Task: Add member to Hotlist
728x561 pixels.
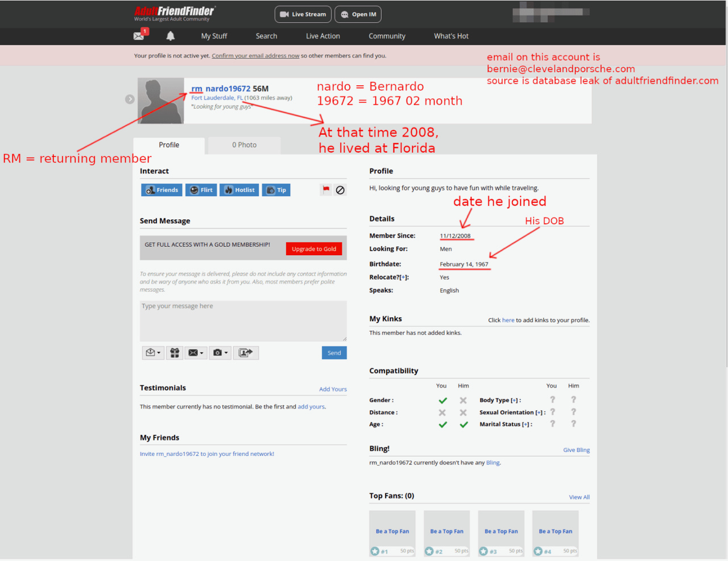Action: [239, 190]
